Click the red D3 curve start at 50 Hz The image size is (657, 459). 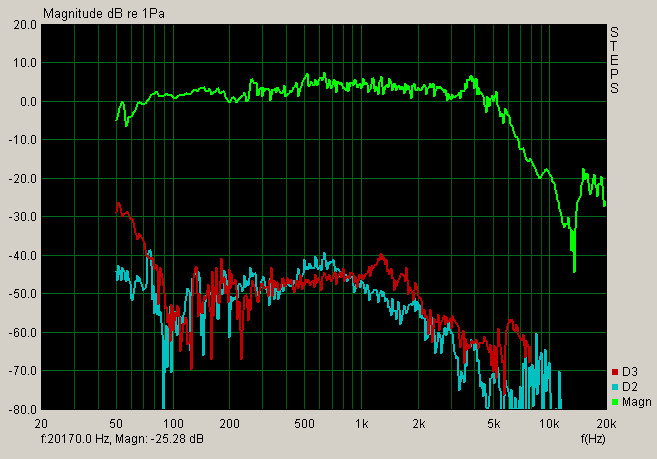click(x=118, y=205)
